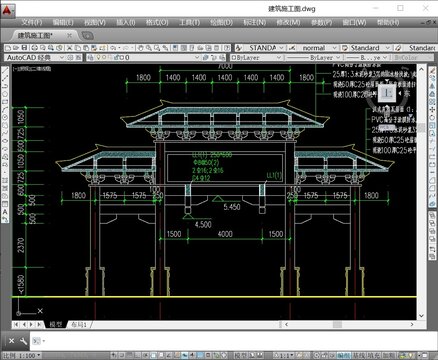Open the 插入(I) menu
The width and height of the screenshot is (438, 360).
pyautogui.click(x=126, y=22)
